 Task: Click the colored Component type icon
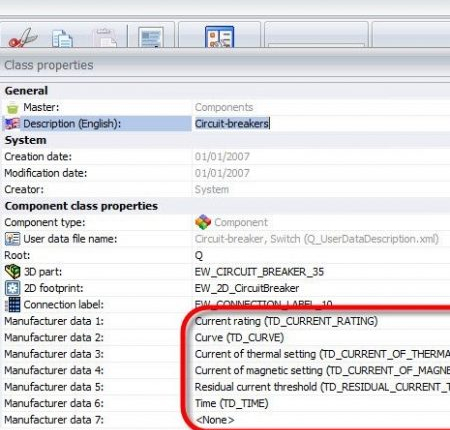click(x=203, y=222)
